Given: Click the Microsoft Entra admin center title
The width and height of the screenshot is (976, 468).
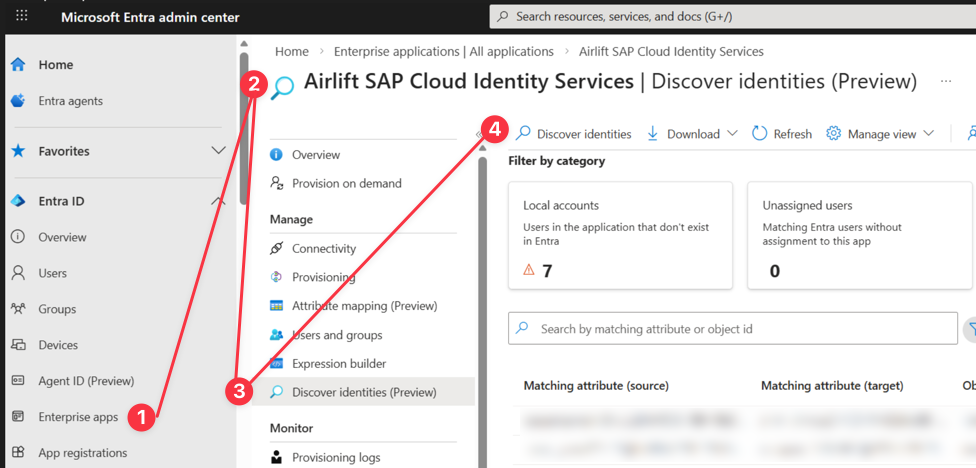Looking at the screenshot, I should [150, 17].
